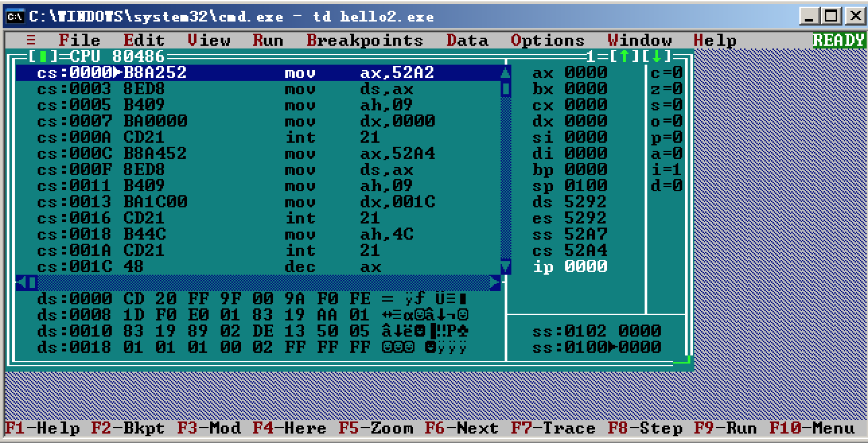Open the Breakpoints menu
The image size is (868, 443).
pos(365,40)
